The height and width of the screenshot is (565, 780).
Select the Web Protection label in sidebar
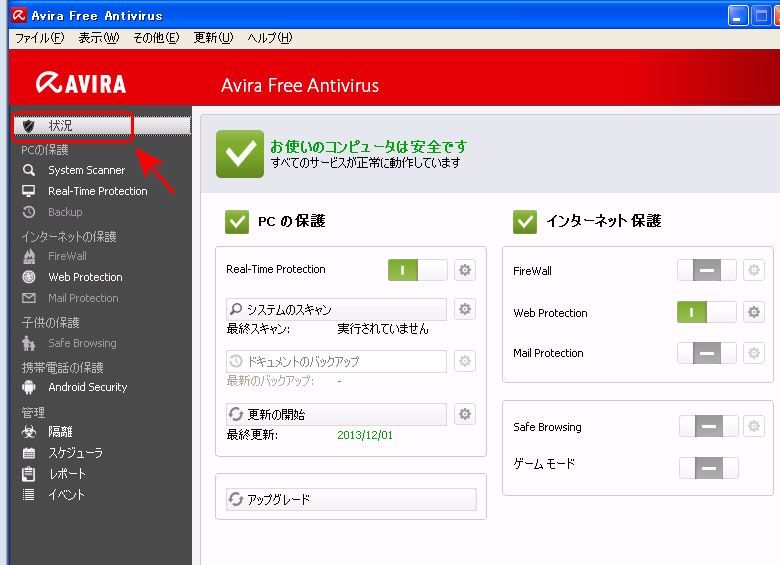coord(85,277)
